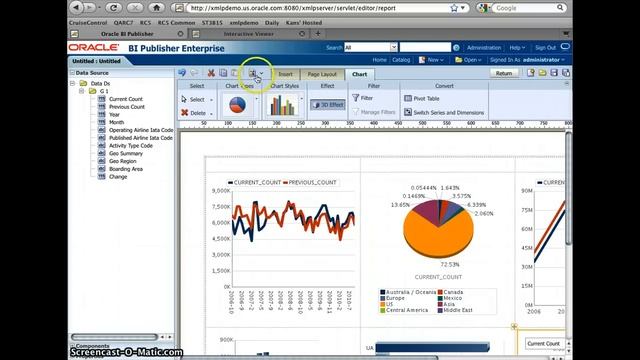Click Manage Filters
The width and height of the screenshot is (640, 360).
(374, 112)
